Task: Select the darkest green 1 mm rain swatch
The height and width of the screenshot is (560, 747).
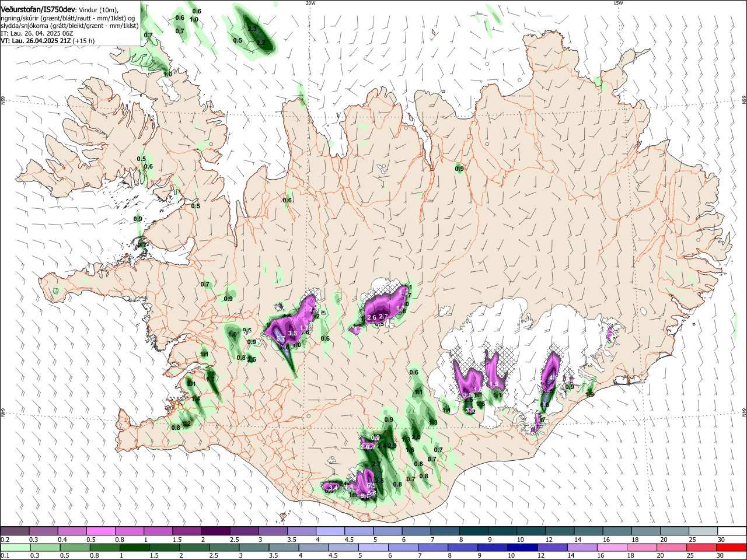Action: (x=134, y=547)
